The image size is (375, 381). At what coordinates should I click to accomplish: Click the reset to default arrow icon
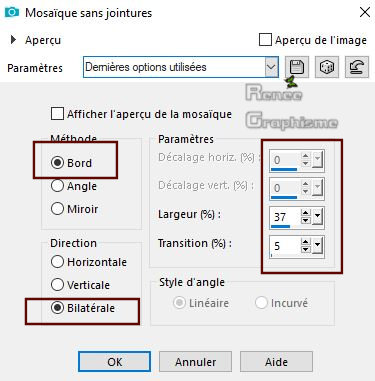pos(357,67)
